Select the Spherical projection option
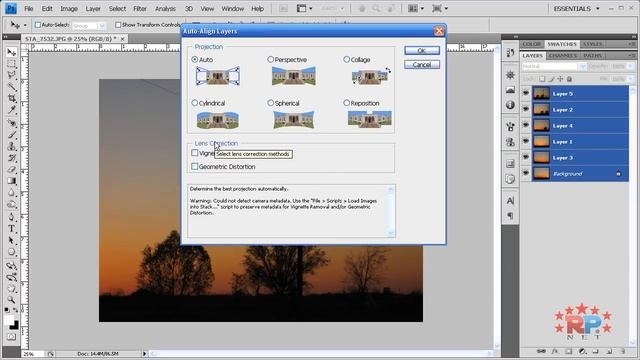 click(x=271, y=103)
